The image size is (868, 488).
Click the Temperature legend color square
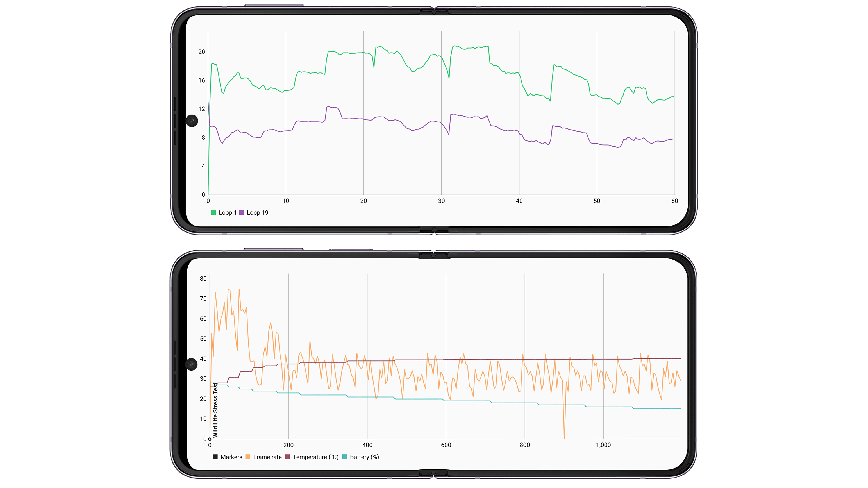point(287,457)
